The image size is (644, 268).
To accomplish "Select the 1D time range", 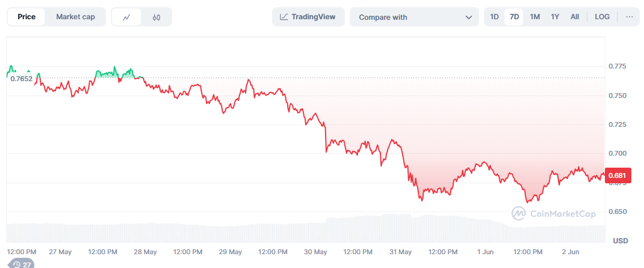I will (494, 17).
